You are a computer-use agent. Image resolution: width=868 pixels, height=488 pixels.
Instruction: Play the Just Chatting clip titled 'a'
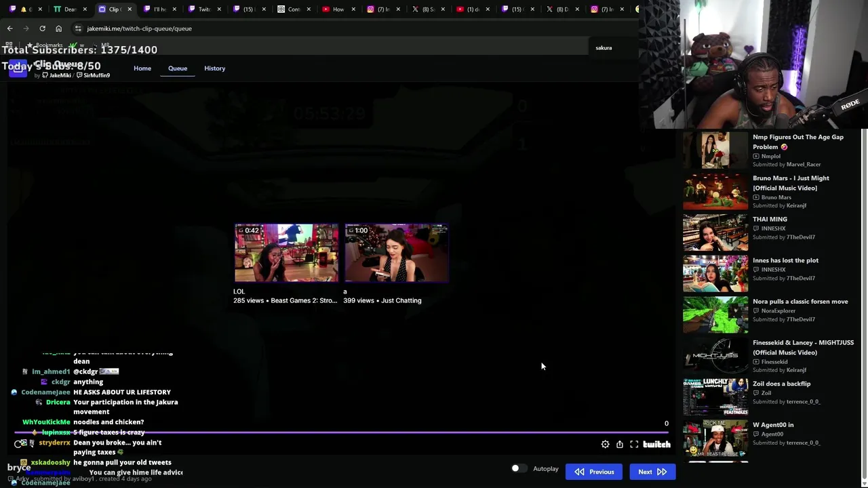(396, 252)
